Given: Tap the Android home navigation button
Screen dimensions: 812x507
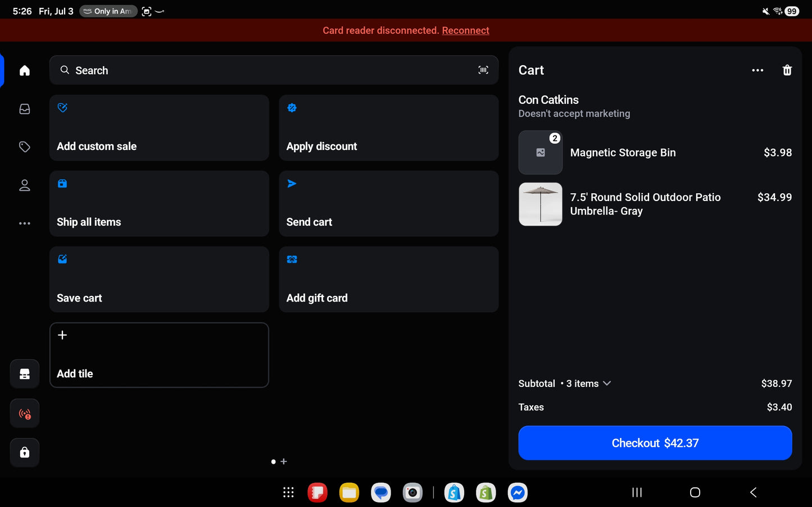Looking at the screenshot, I should click(x=695, y=492).
